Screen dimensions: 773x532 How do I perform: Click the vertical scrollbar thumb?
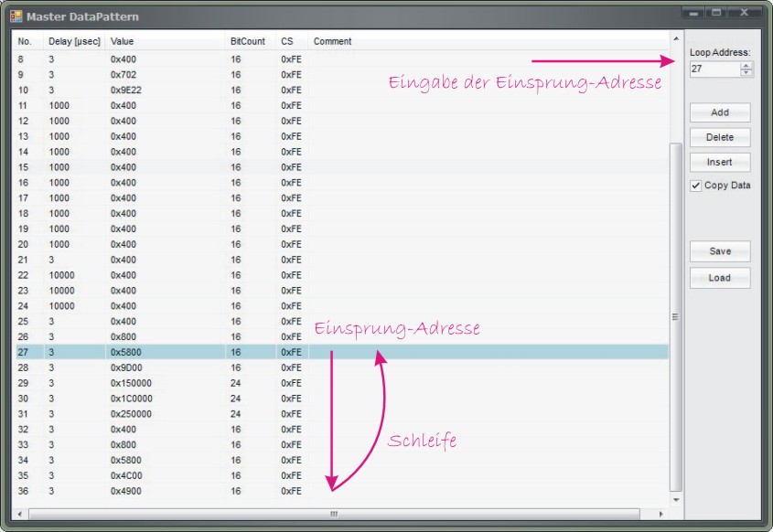pyautogui.click(x=676, y=317)
